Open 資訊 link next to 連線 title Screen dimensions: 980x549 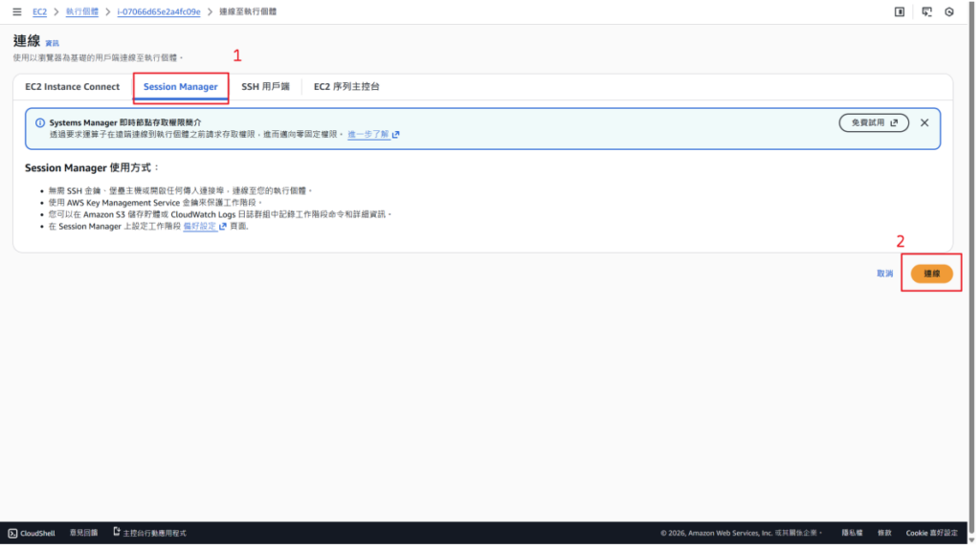[52, 44]
